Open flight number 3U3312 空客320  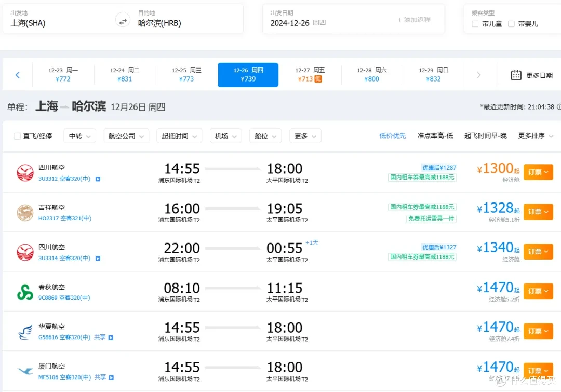click(x=64, y=179)
